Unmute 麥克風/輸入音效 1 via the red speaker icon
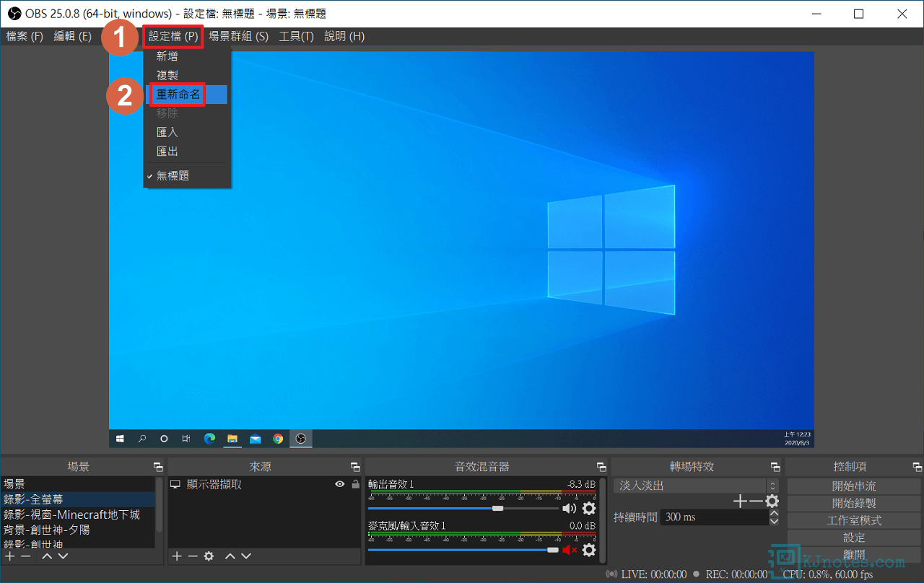 point(570,550)
